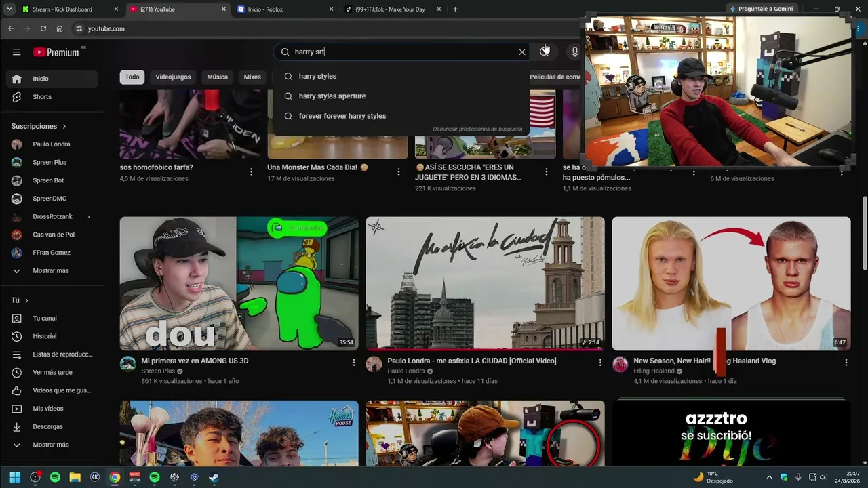868x488 pixels.
Task: Expand subscriptions with 'Mostrar más'
Action: tap(52, 271)
